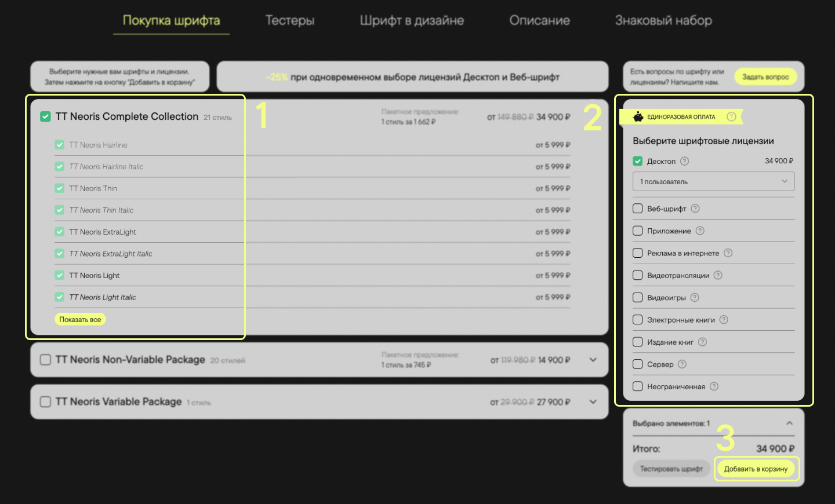Click help icon beside Десктоп license
The width and height of the screenshot is (835, 504).
(x=684, y=161)
